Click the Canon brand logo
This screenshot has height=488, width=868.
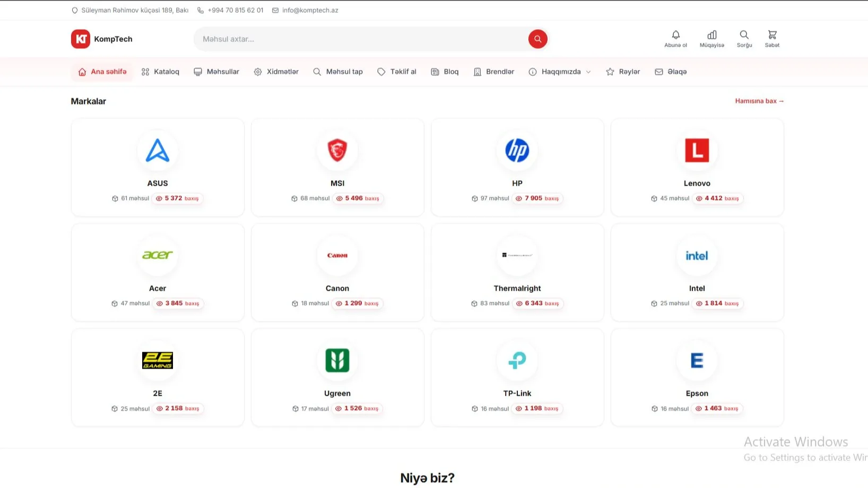[337, 255]
